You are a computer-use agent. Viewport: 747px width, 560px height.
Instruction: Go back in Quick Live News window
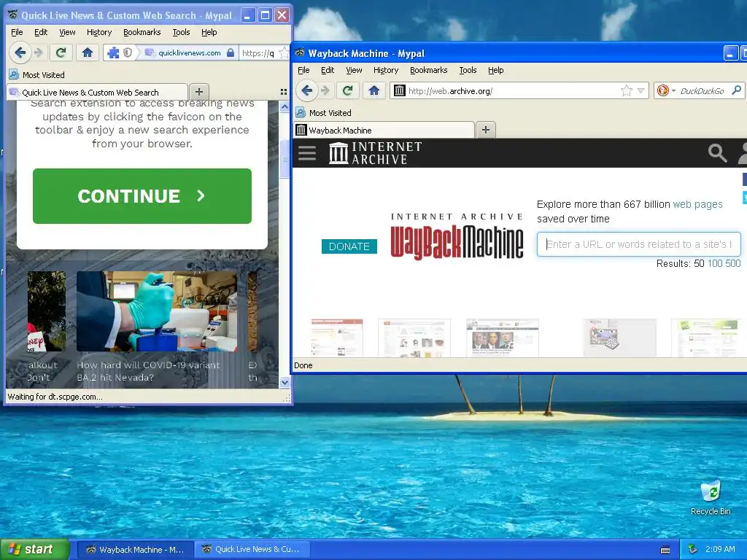tap(20, 52)
